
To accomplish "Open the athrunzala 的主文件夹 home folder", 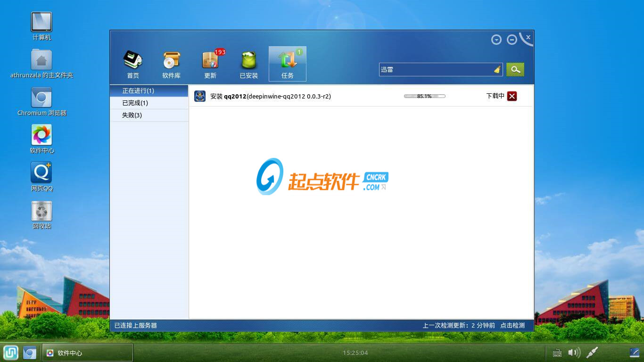I will coord(41,64).
